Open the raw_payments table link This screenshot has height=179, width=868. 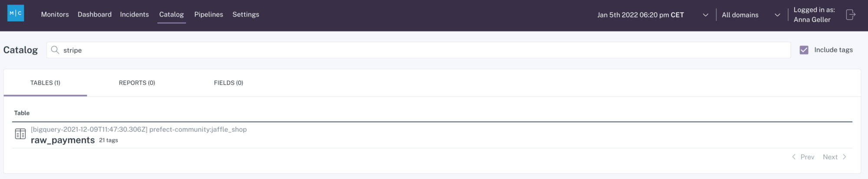tap(63, 140)
